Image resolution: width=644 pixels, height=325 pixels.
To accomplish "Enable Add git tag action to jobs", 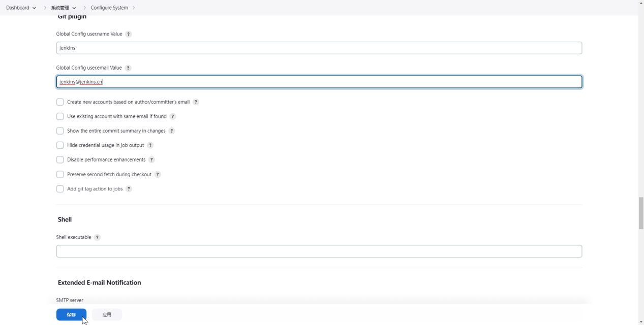I will (60, 189).
